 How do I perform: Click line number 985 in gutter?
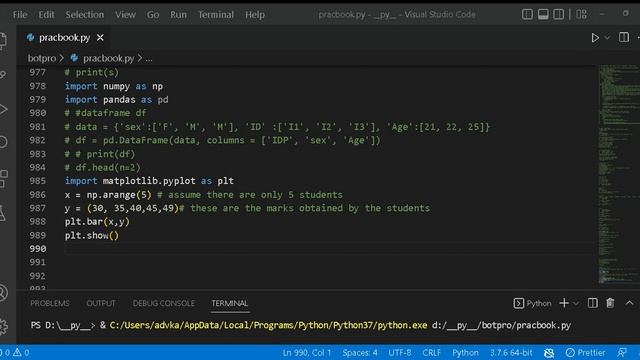coord(38,181)
